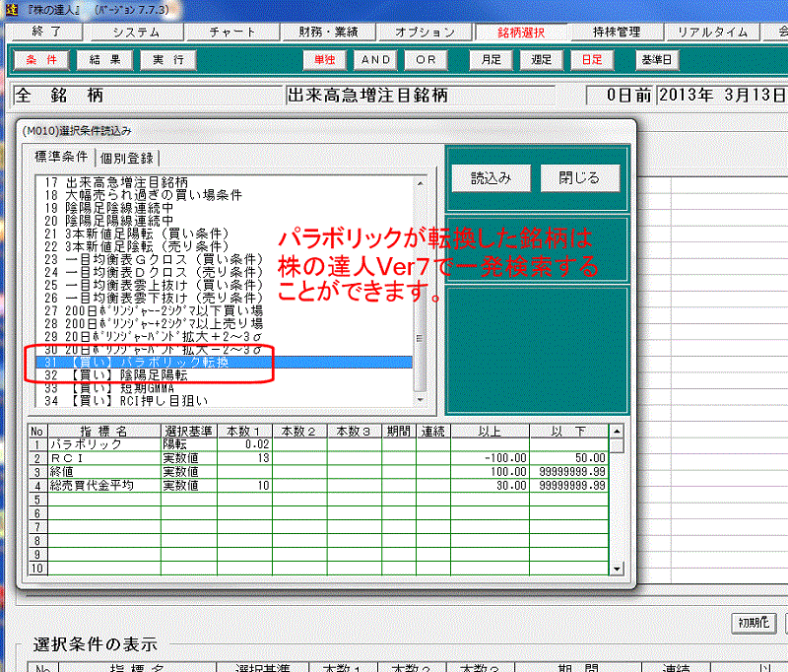The width and height of the screenshot is (788, 672).
Task: Select list item 18 大幅売られ過ぎの買い場条件
Action: pyautogui.click(x=224, y=195)
